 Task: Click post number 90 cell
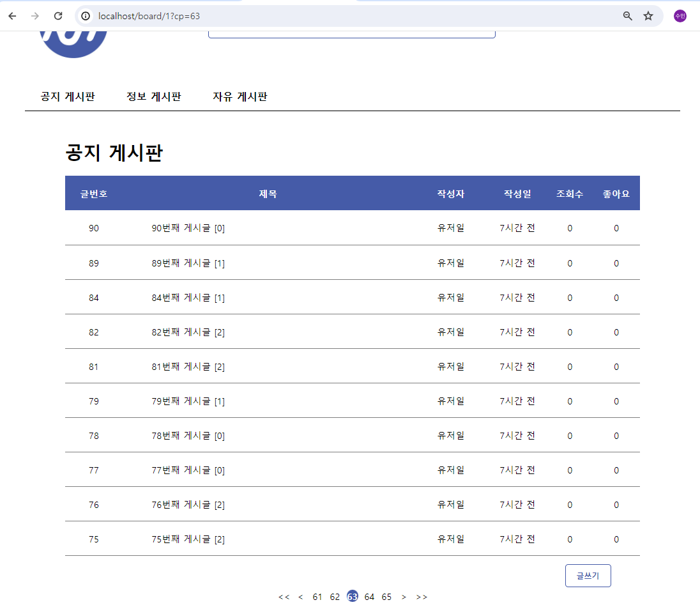click(x=94, y=228)
